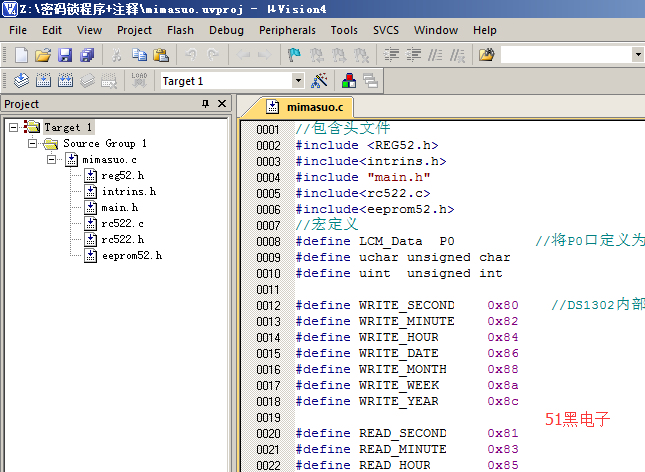Click the uchar unsigned char define

[x=403, y=258]
